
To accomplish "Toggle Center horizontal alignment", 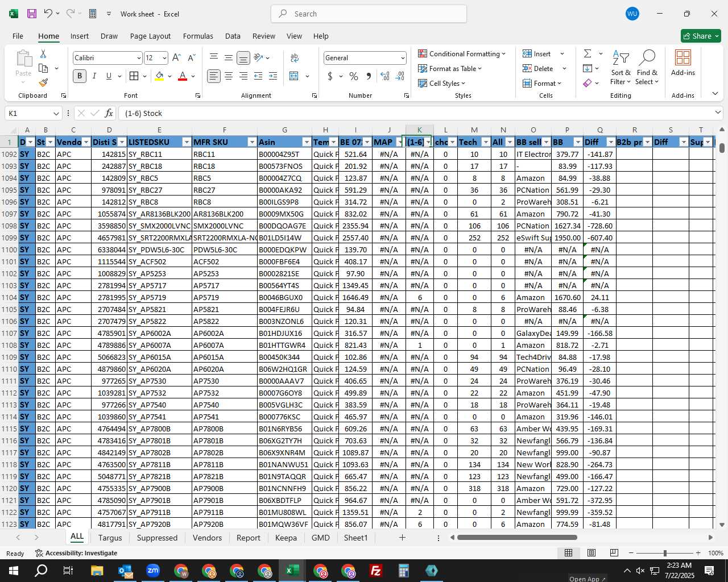I will coord(229,76).
